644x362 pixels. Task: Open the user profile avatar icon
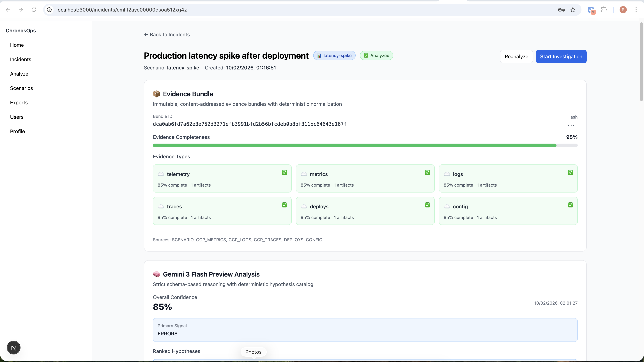tap(623, 10)
